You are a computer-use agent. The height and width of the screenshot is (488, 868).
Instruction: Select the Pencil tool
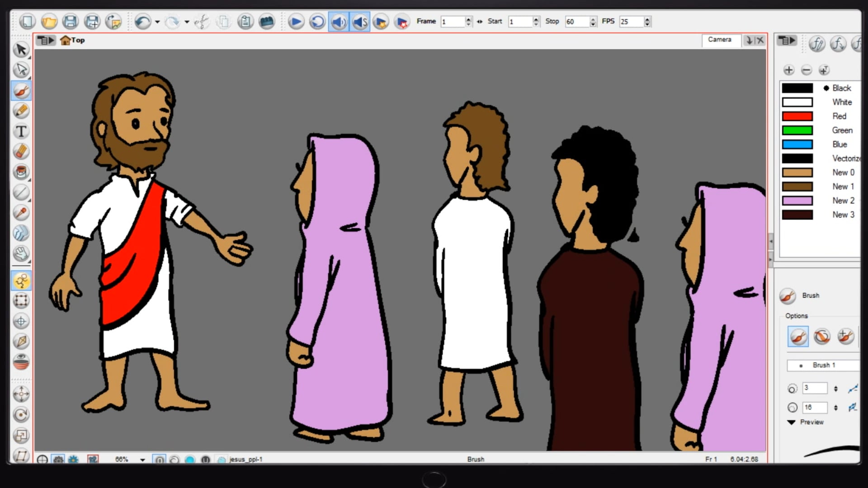[x=21, y=111]
